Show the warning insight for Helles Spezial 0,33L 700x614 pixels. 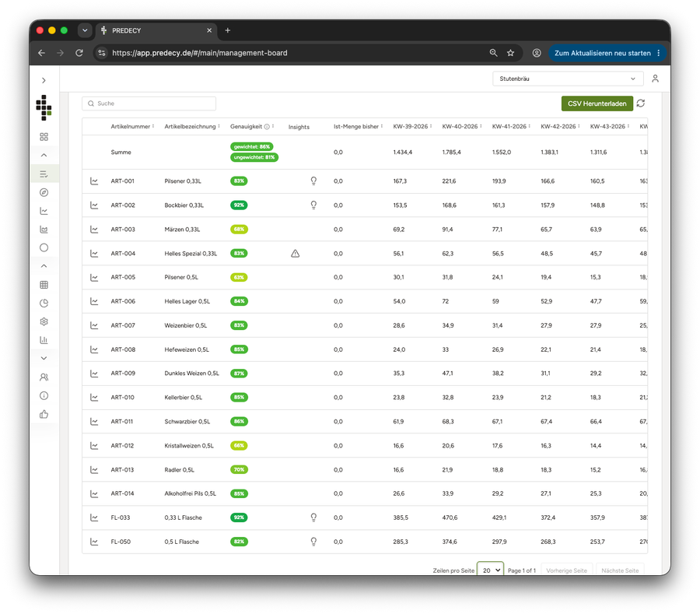295,254
